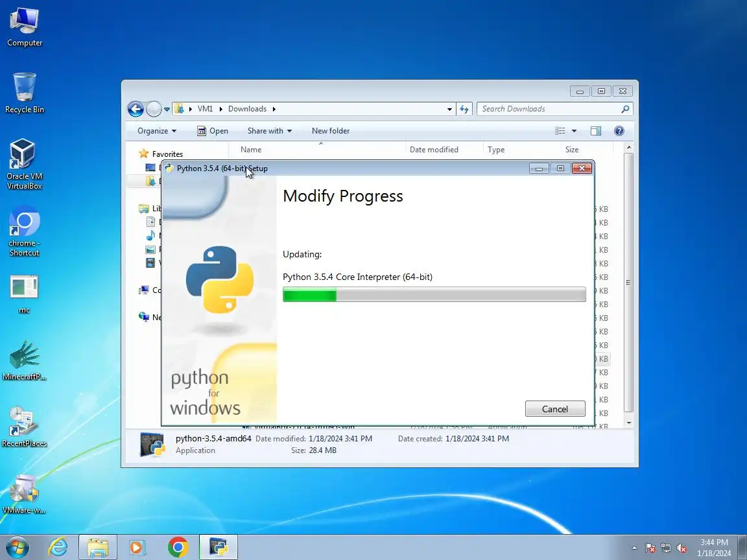Click Explorer scrollbar down arrow

(629, 423)
